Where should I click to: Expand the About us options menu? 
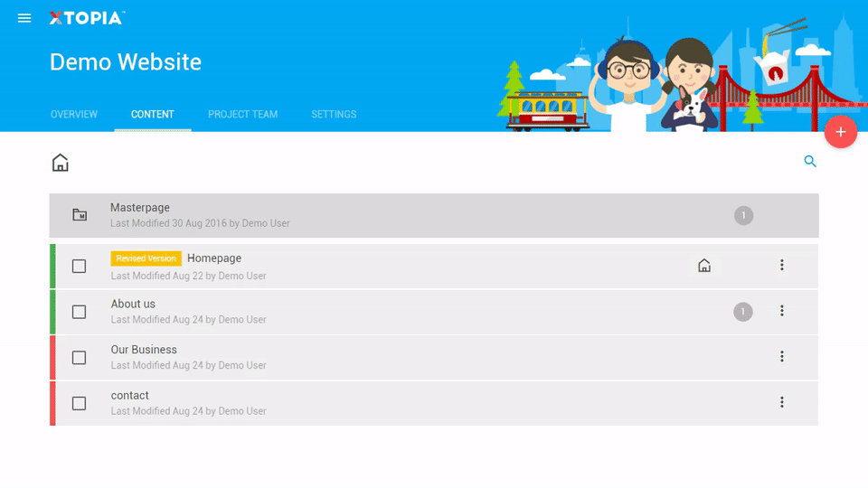[782, 311]
